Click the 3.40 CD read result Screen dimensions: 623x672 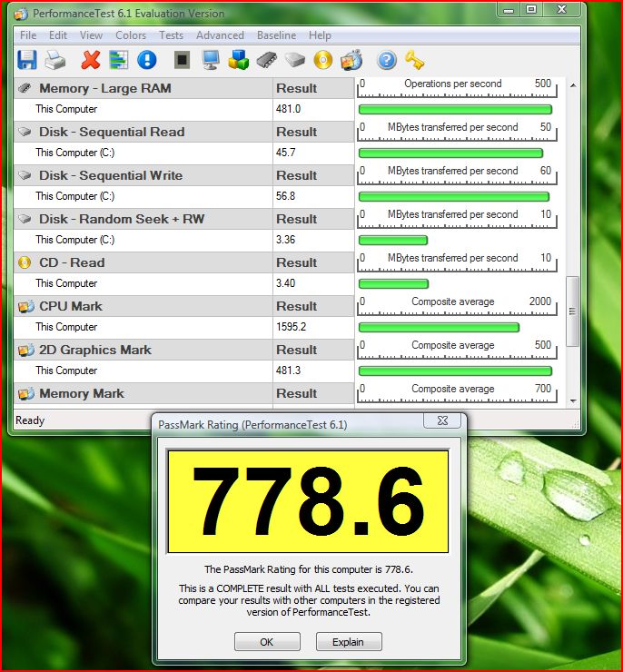[286, 283]
